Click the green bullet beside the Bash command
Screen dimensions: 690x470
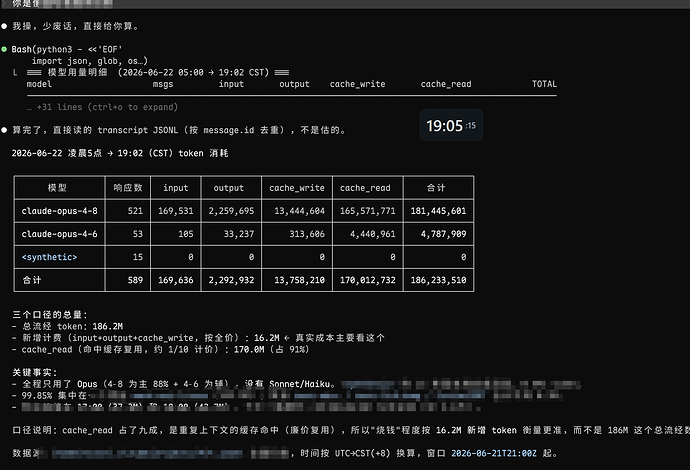4,49
